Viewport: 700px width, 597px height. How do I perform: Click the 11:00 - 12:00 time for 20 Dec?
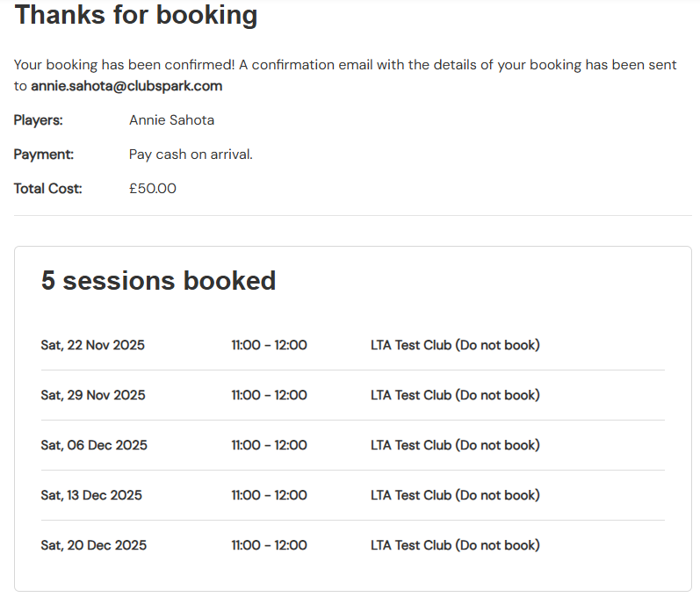point(269,545)
